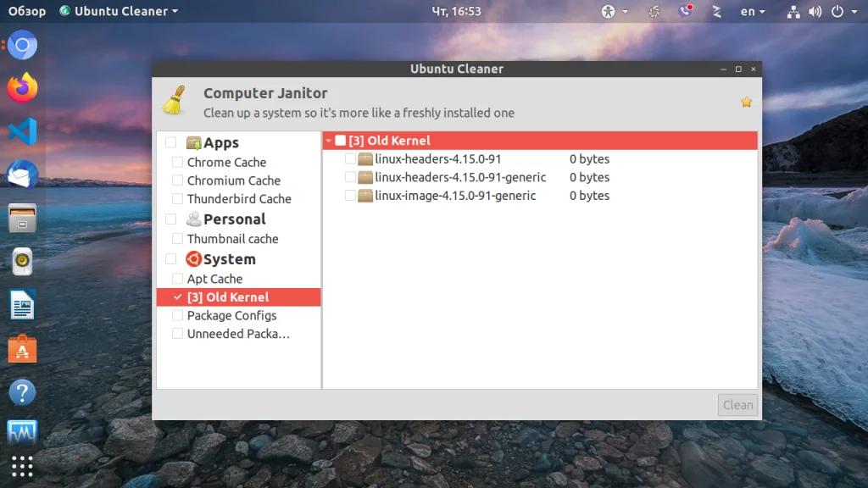
Task: Collapse the [3] Old Kernel group arrow
Action: click(x=328, y=141)
